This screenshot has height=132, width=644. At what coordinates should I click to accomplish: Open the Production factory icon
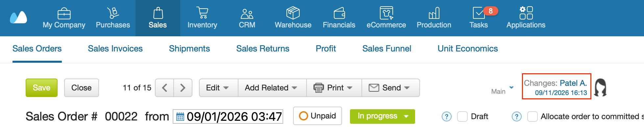434,13
